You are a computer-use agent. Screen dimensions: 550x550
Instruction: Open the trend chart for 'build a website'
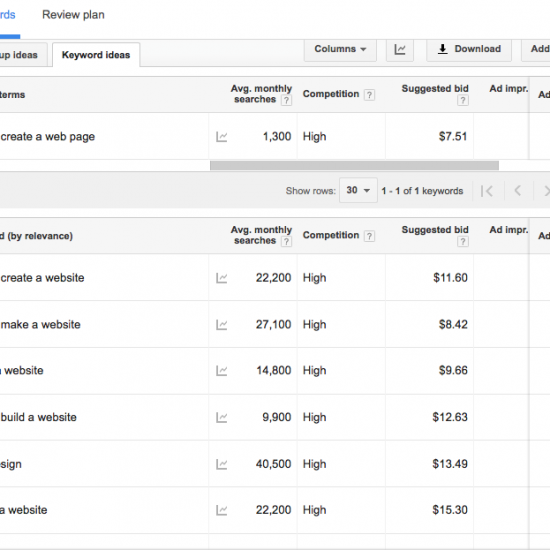click(221, 417)
